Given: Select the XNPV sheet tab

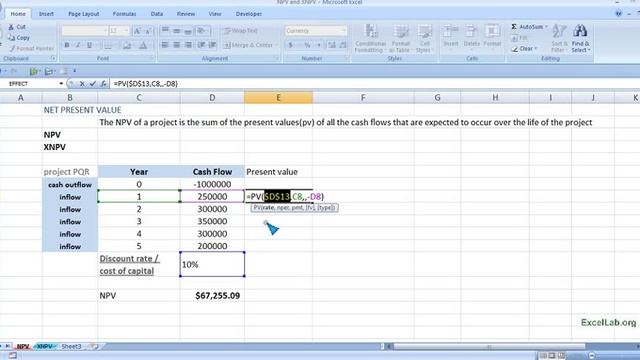Looking at the screenshot, I should click(45, 347).
